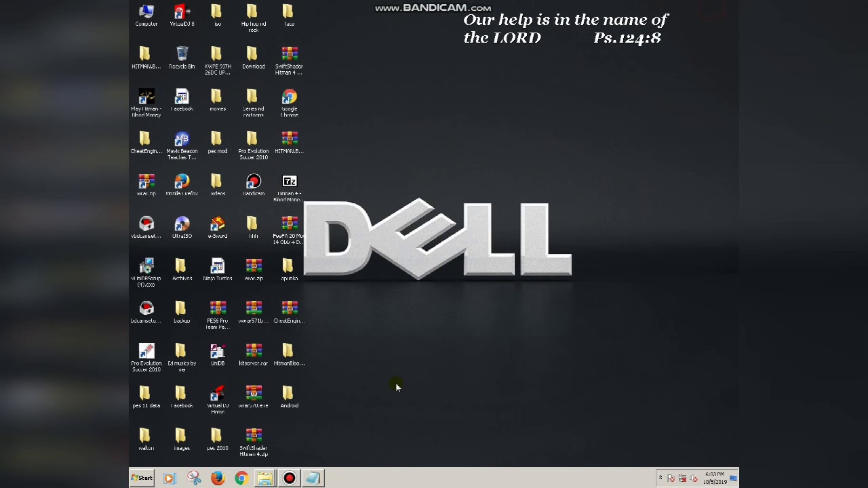Image resolution: width=868 pixels, height=488 pixels.
Task: Select the UltraISO shortcut
Action: click(182, 228)
